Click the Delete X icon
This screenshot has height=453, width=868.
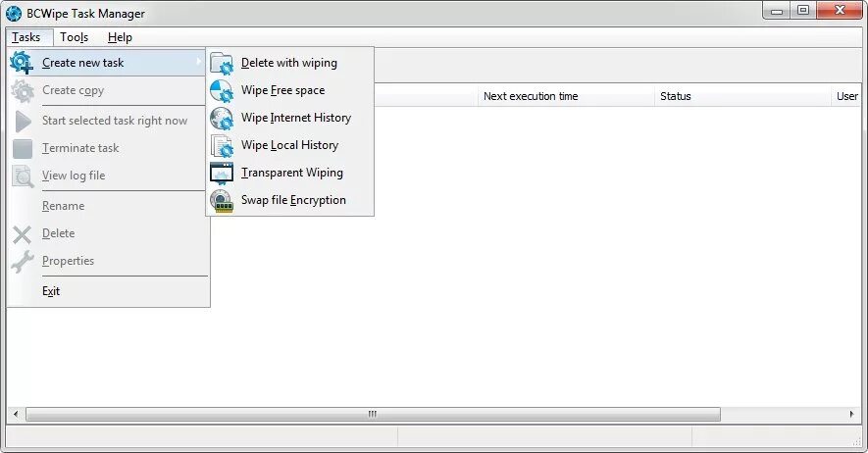coord(23,234)
